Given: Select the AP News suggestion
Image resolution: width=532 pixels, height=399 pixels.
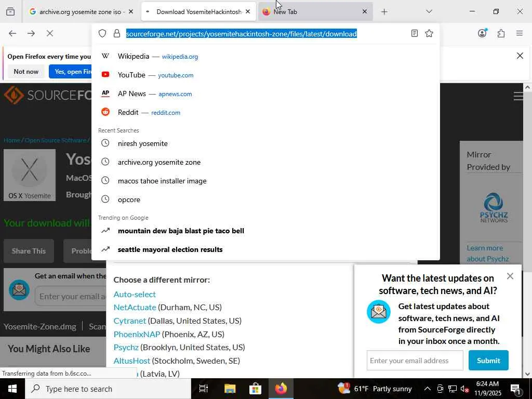Looking at the screenshot, I should (x=265, y=94).
